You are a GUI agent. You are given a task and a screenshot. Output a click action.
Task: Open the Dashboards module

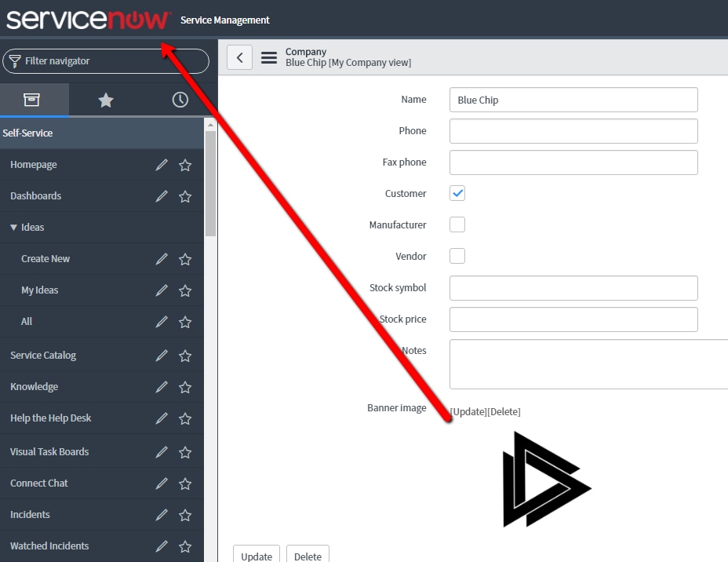pyautogui.click(x=36, y=196)
